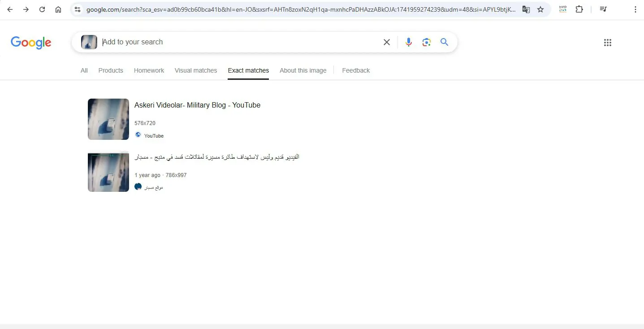
Task: Open Askeri Videolar Military Blog YouTube result
Action: [x=197, y=105]
